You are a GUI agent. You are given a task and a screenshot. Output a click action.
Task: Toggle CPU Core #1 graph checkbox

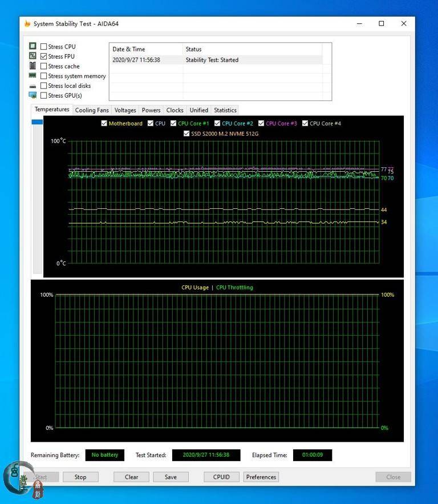click(x=173, y=123)
